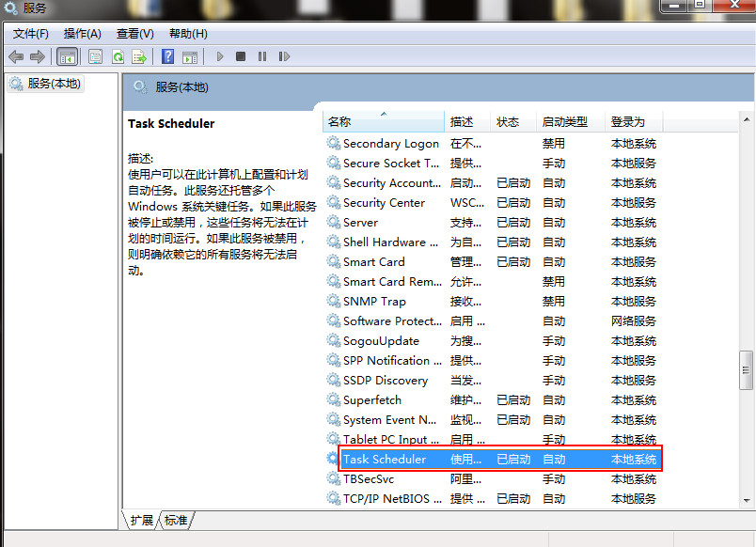Click the 已启动 status of Superfetch
The image size is (756, 547).
coord(513,400)
